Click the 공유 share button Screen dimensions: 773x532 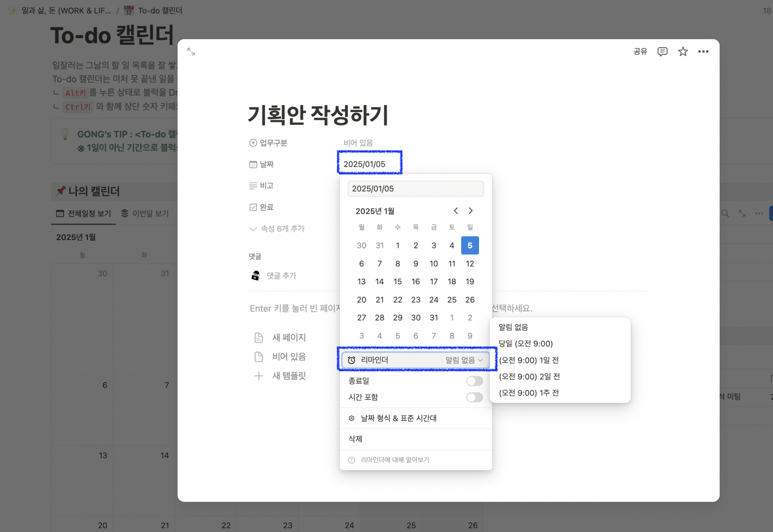click(x=640, y=51)
